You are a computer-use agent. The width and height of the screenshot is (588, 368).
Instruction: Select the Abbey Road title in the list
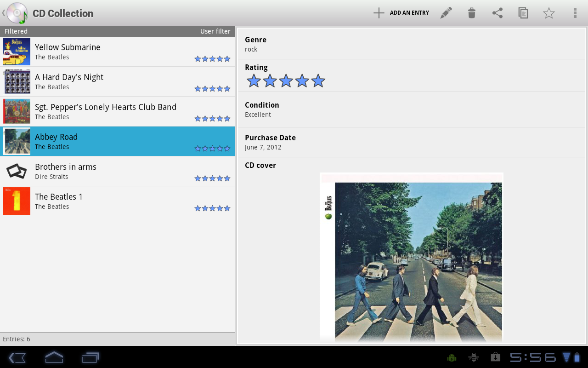click(x=56, y=137)
